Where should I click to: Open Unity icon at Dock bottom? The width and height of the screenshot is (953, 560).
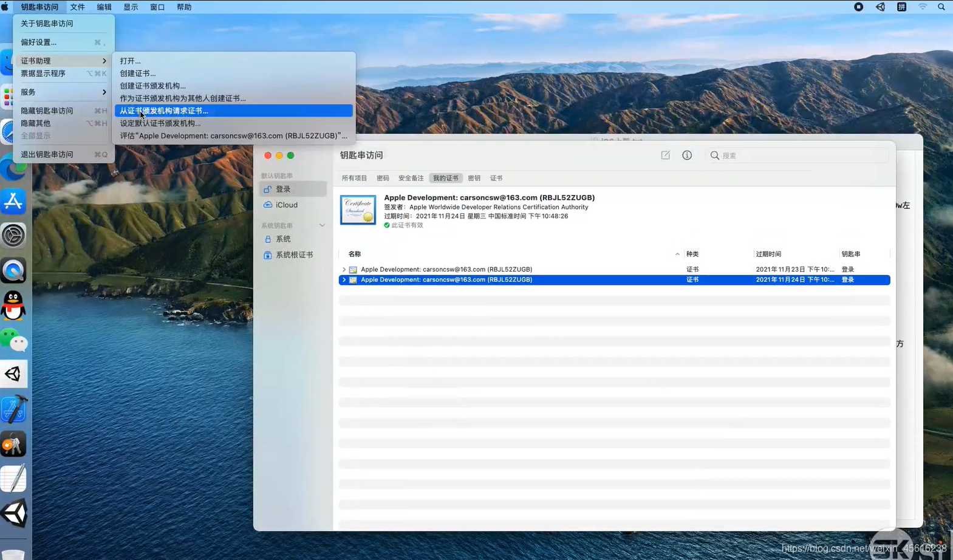[x=13, y=514]
